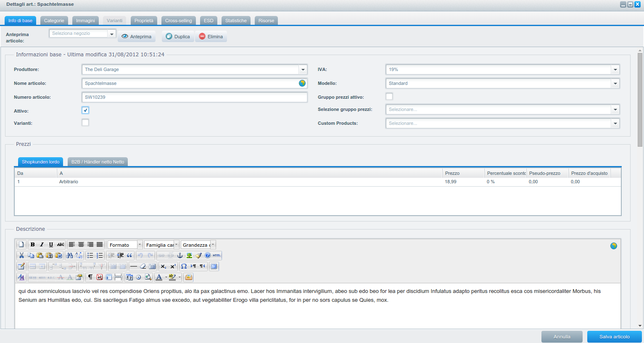This screenshot has height=343, width=644.
Task: Switch to the Immagini tab
Action: coord(85,21)
